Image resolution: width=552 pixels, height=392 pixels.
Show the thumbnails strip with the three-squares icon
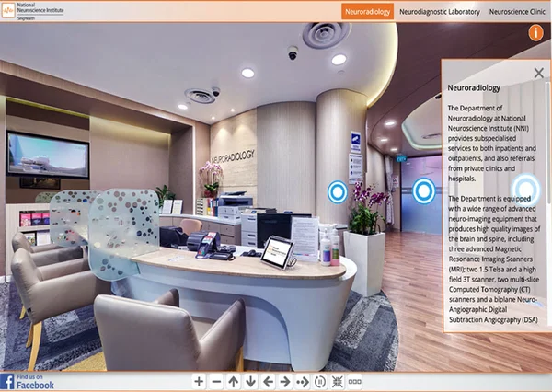coord(355,381)
